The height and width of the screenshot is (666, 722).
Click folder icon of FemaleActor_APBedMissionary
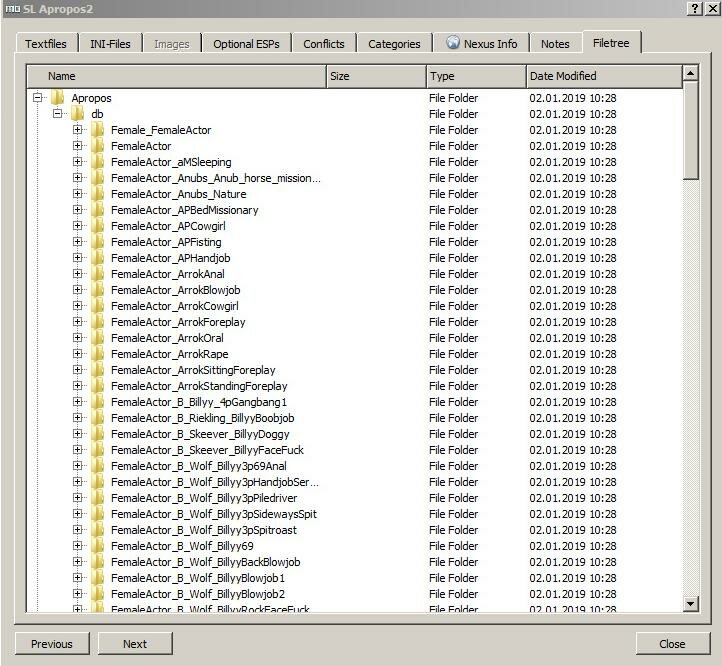(x=97, y=210)
